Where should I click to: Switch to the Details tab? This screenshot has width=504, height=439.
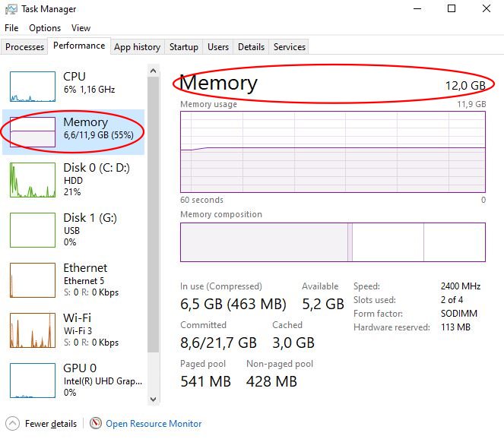(x=251, y=47)
